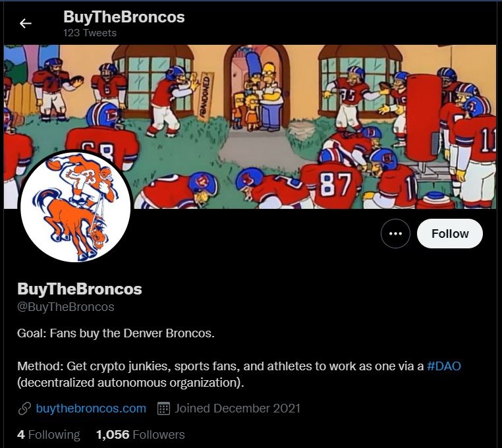502x448 pixels.
Task: Click the @BuyTheBroncos handle text
Action: pyautogui.click(x=66, y=307)
